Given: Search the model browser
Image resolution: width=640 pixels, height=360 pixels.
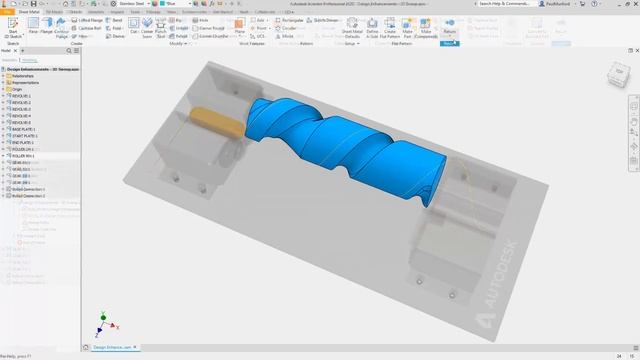Looking at the screenshot, I should (x=69, y=51).
